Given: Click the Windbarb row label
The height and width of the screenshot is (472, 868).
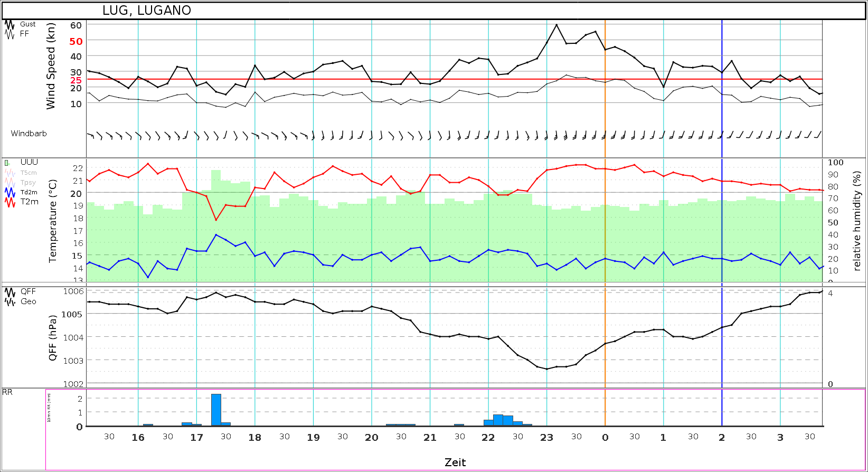Looking at the screenshot, I should [x=29, y=134].
